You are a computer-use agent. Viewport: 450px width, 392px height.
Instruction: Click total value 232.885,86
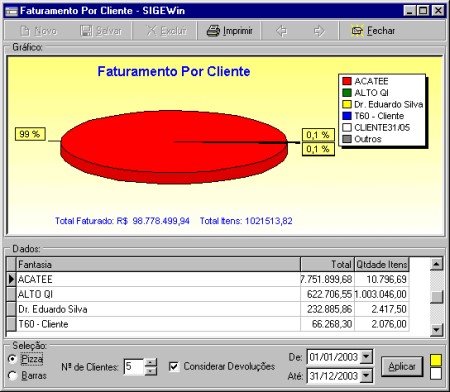click(x=329, y=309)
